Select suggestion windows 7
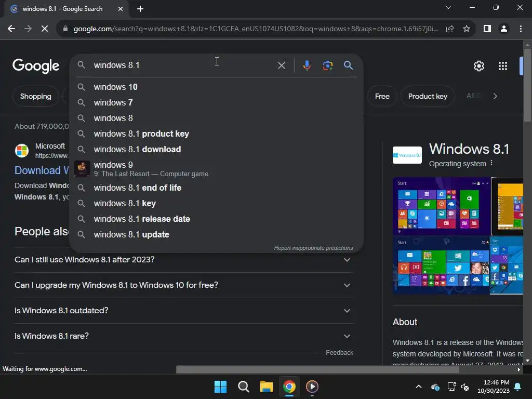The height and width of the screenshot is (399, 532). pos(216,103)
